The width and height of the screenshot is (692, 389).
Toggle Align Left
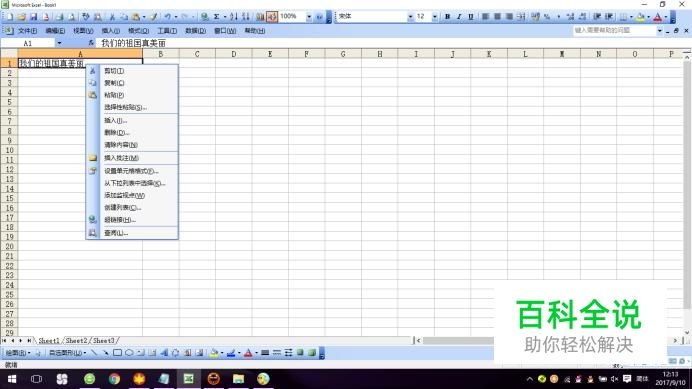(x=485, y=17)
